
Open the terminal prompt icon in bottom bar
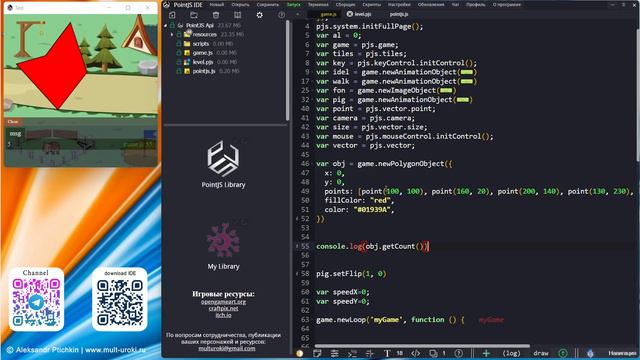point(352,353)
